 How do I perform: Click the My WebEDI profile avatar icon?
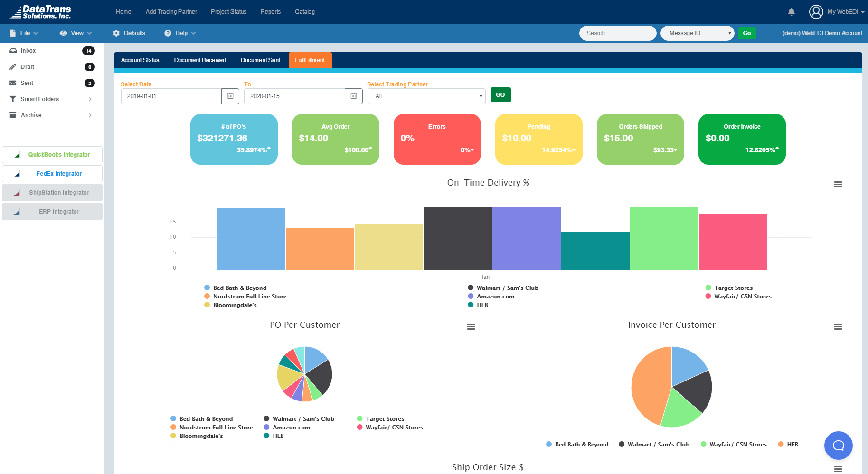tap(816, 12)
